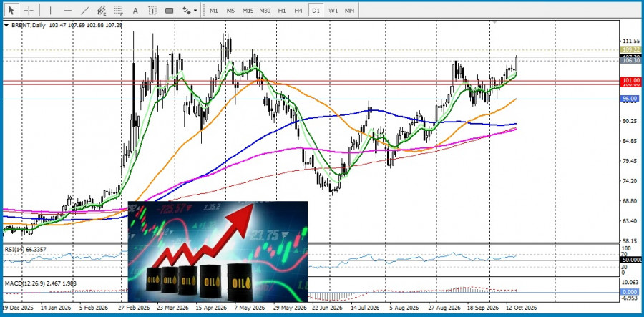This screenshot has width=644, height=317.
Task: Select the text label tool
Action: [152, 11]
